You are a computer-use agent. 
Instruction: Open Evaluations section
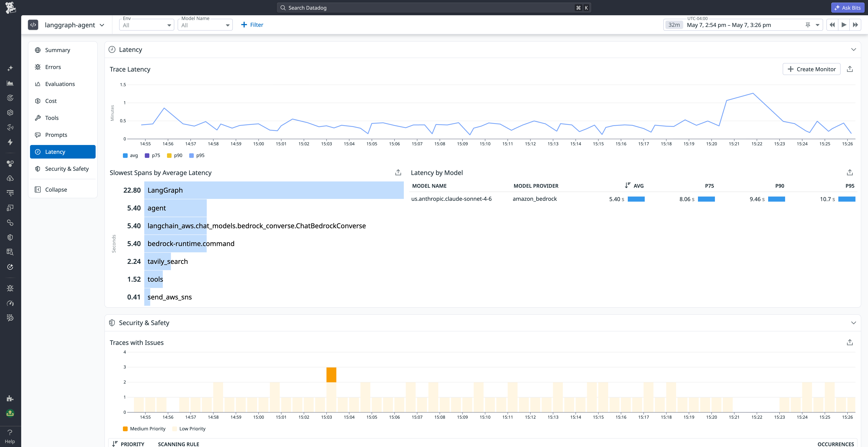[x=63, y=84]
